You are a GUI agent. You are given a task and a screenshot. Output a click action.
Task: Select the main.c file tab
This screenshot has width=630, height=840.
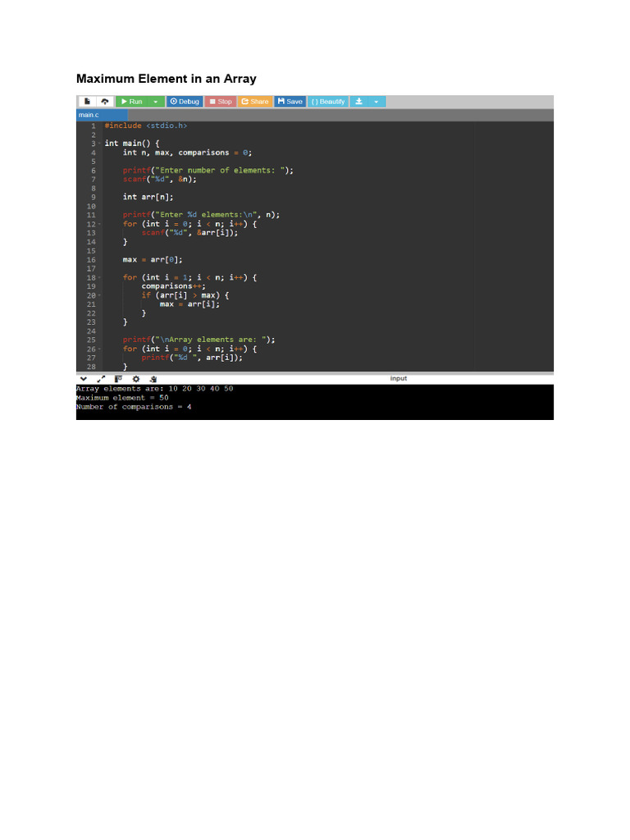(102, 115)
